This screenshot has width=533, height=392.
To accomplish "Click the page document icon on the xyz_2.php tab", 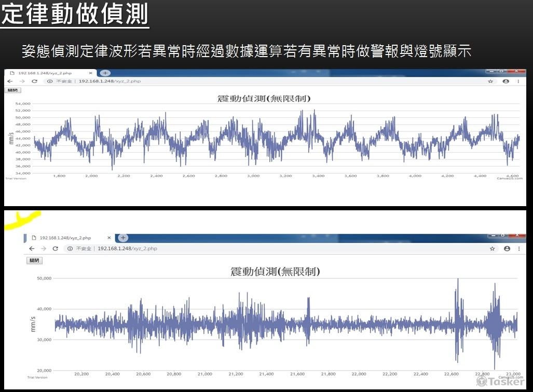I will [x=12, y=73].
